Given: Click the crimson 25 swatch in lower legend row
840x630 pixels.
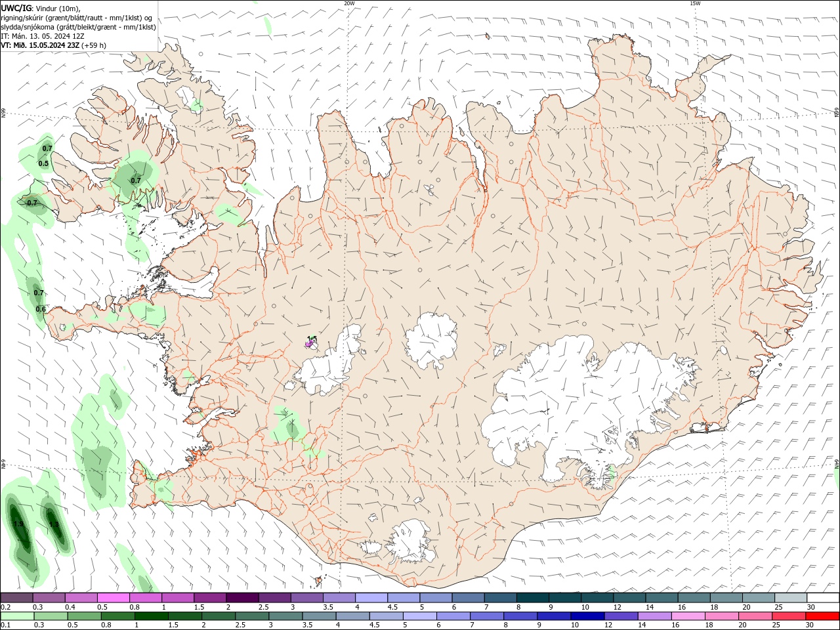Looking at the screenshot, I should coord(789,616).
